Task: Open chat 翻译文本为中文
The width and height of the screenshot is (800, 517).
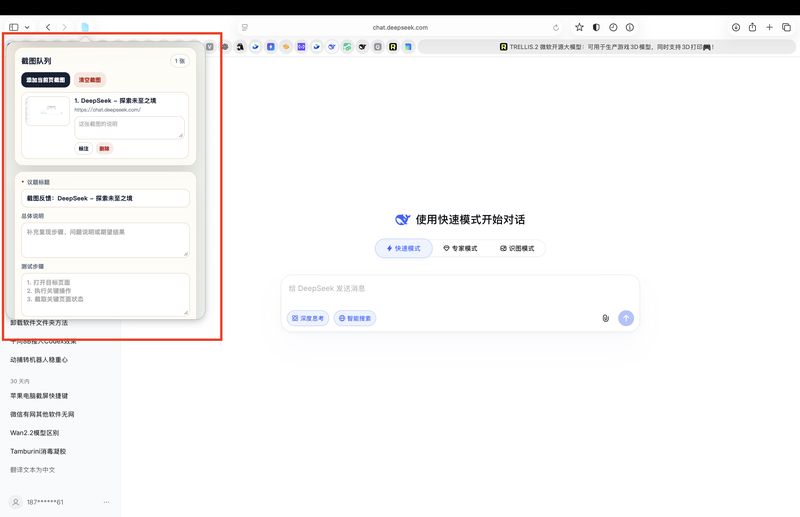Action: (32, 470)
